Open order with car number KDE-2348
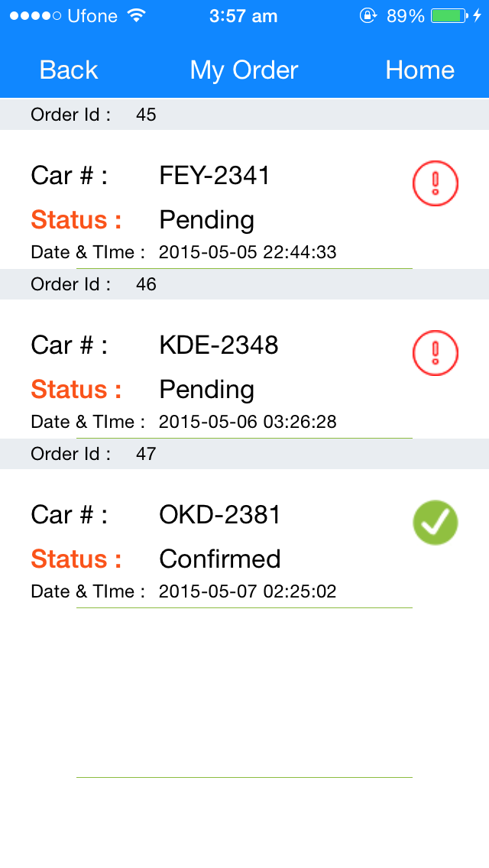 point(219,345)
